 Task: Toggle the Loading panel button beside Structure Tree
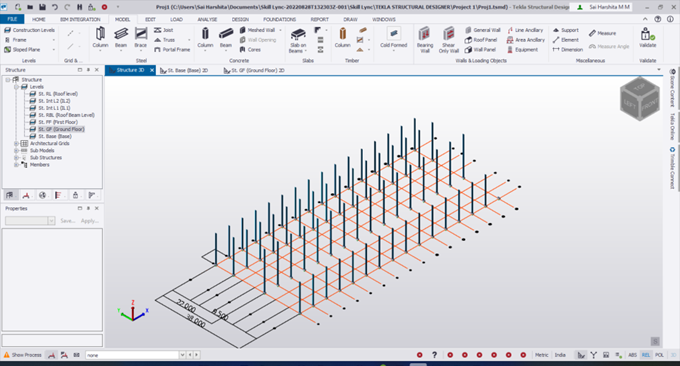26,195
